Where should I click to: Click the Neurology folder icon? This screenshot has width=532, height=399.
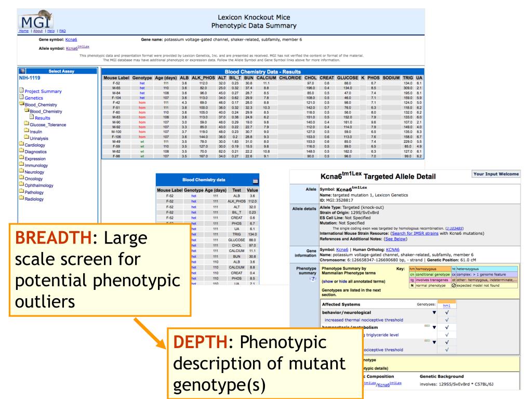[x=22, y=171]
